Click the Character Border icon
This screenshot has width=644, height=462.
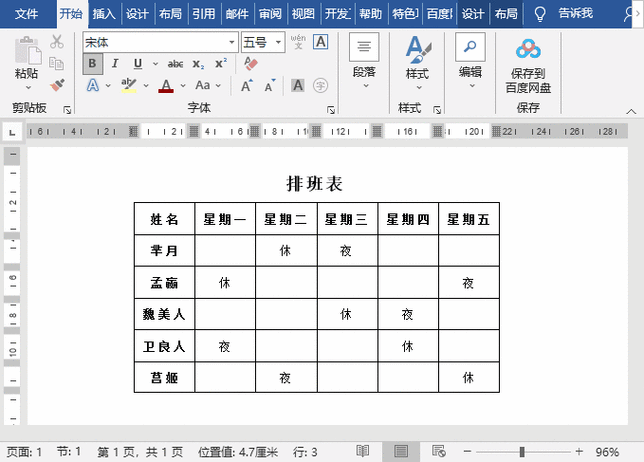tap(320, 41)
